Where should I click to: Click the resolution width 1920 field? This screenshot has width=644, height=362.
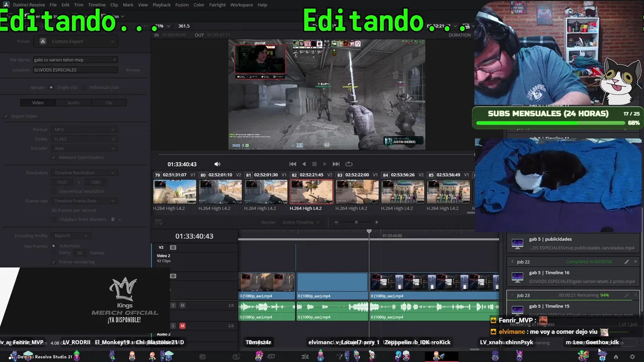point(62,182)
